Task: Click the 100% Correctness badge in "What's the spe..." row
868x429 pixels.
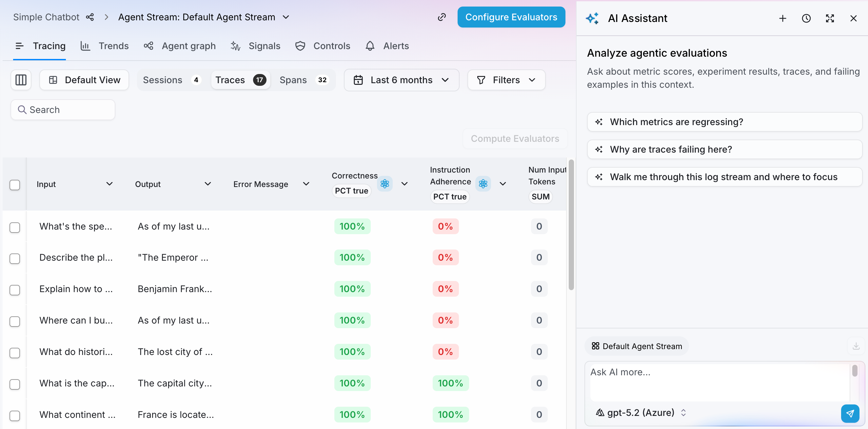Action: click(352, 226)
